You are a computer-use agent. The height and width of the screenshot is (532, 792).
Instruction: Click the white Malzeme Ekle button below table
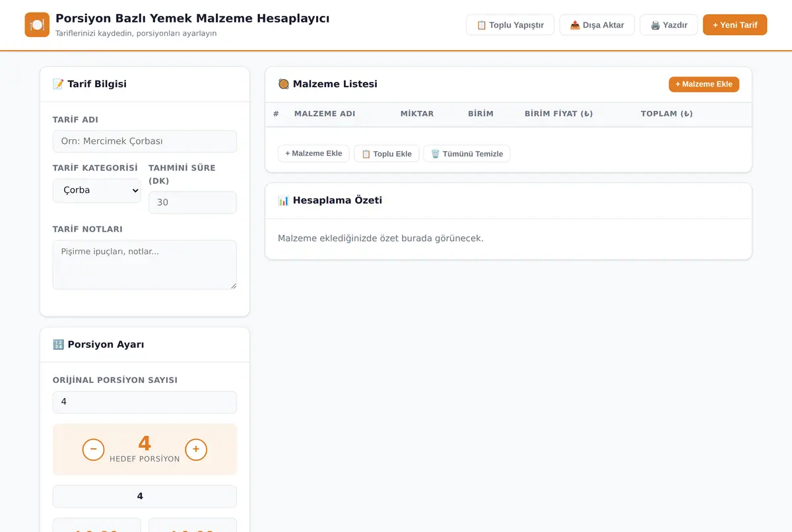coord(313,154)
